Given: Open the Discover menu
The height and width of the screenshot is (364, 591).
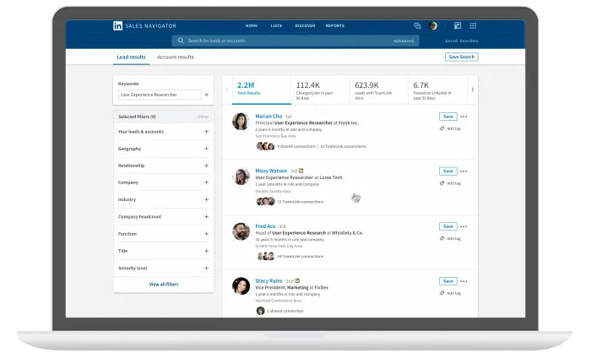Looking at the screenshot, I should click(306, 26).
